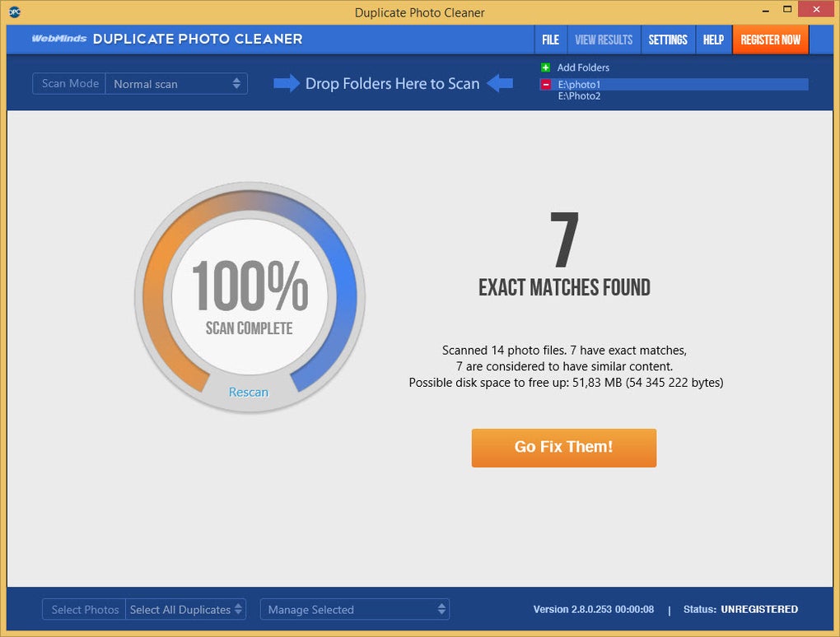Open the VIEW RESULTS tab
Image resolution: width=840 pixels, height=637 pixels.
[x=604, y=40]
